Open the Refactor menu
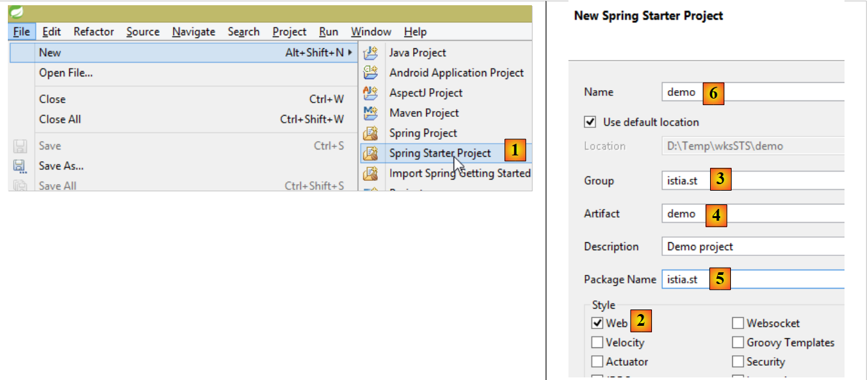868x380 pixels. (x=93, y=31)
